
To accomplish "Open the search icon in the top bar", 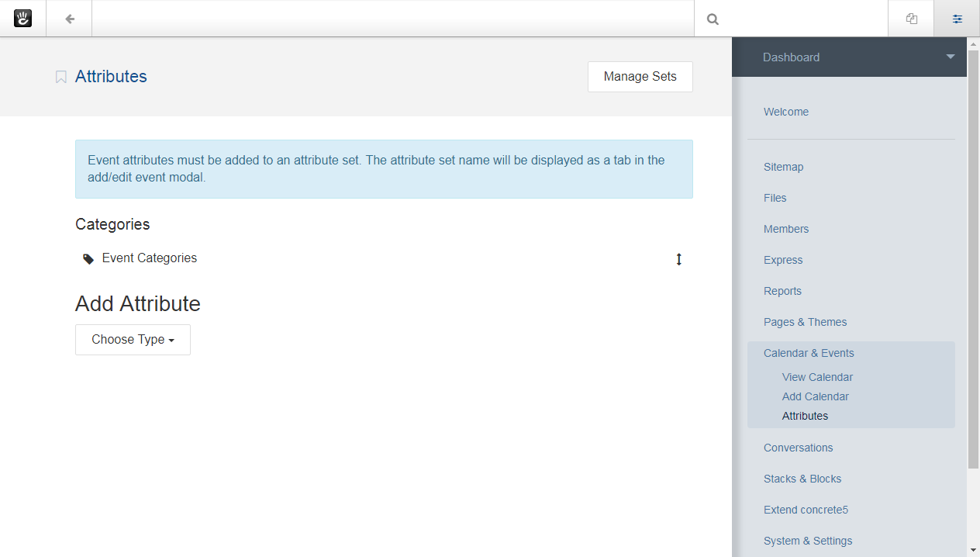I will [x=712, y=19].
